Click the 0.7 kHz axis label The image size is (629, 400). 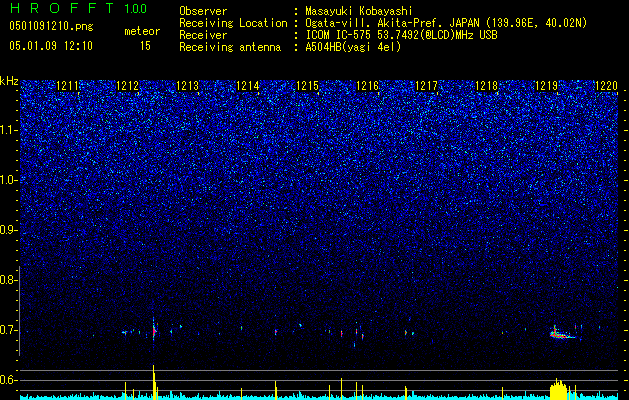tap(9, 330)
